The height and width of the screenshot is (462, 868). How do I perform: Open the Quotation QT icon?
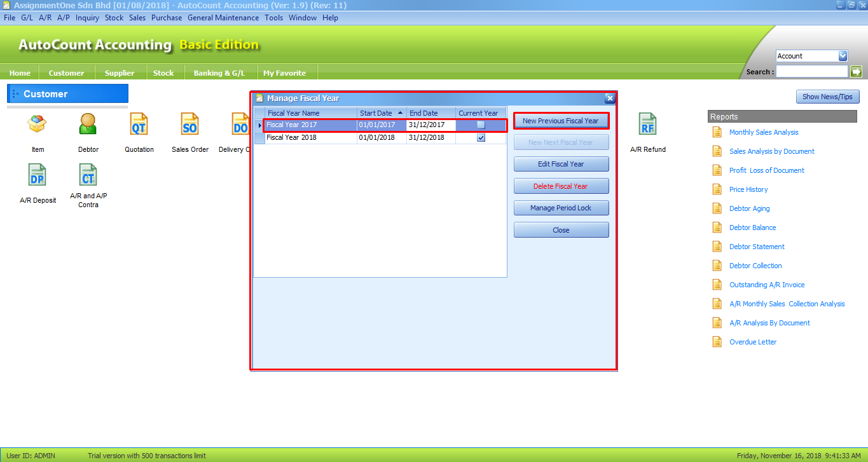coord(139,124)
